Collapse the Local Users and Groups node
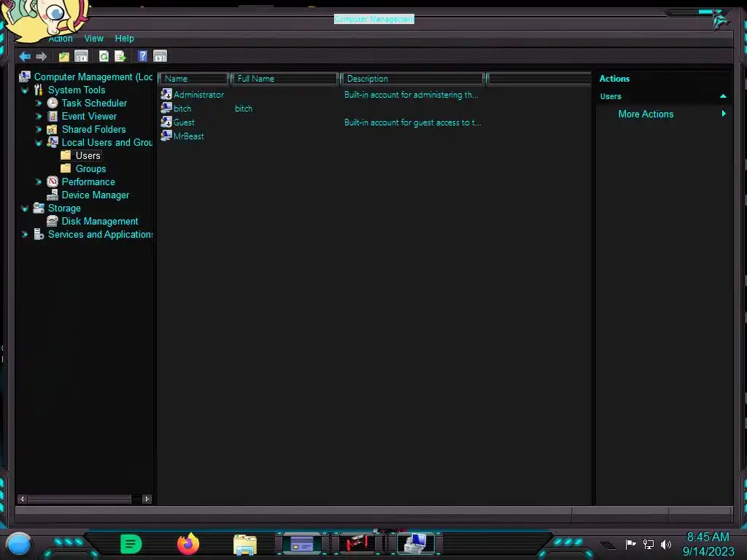747x560 pixels. click(x=39, y=142)
